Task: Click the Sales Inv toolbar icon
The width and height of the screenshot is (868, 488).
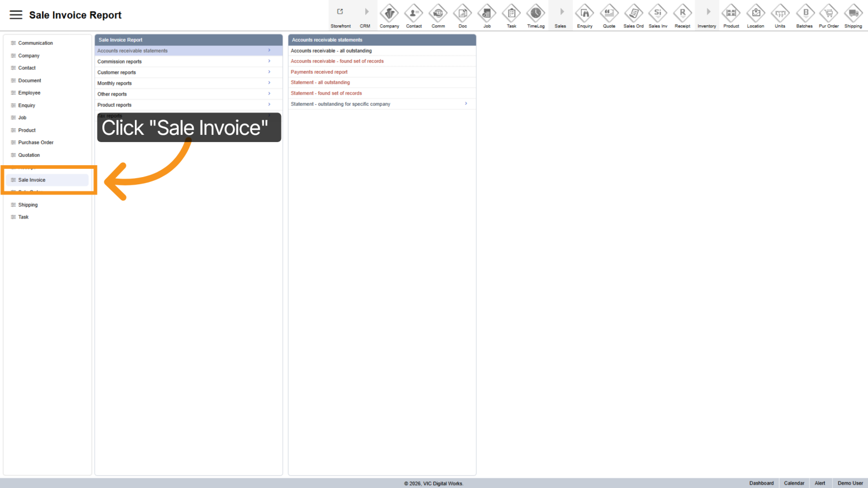Action: (x=658, y=13)
